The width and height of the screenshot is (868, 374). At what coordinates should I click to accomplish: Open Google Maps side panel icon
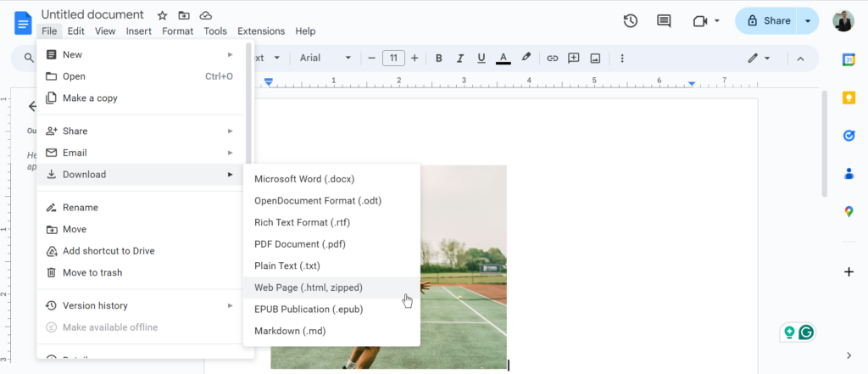849,211
